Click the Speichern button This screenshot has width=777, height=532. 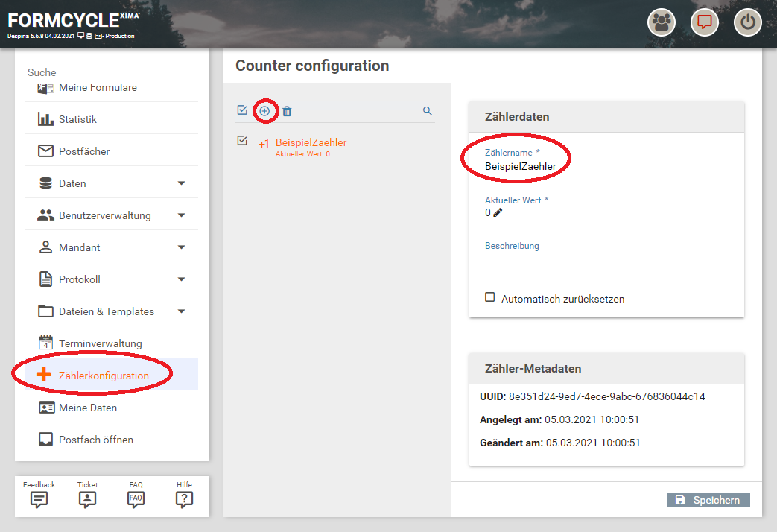[x=708, y=500]
